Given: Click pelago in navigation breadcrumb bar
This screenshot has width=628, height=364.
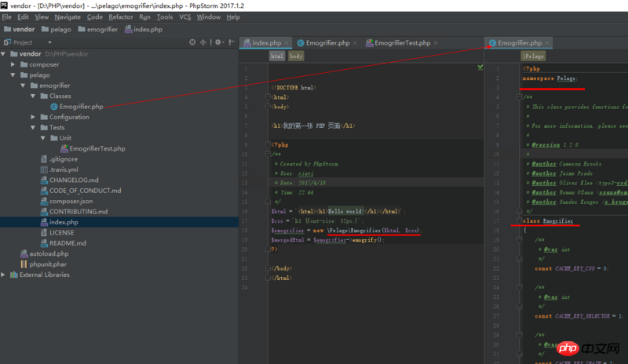Looking at the screenshot, I should tap(56, 29).
